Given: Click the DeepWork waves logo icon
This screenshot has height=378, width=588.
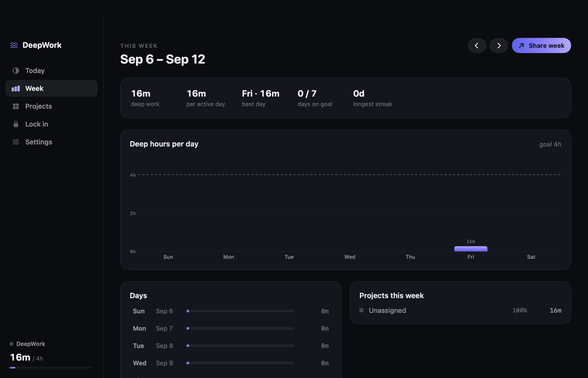Looking at the screenshot, I should (x=14, y=45).
